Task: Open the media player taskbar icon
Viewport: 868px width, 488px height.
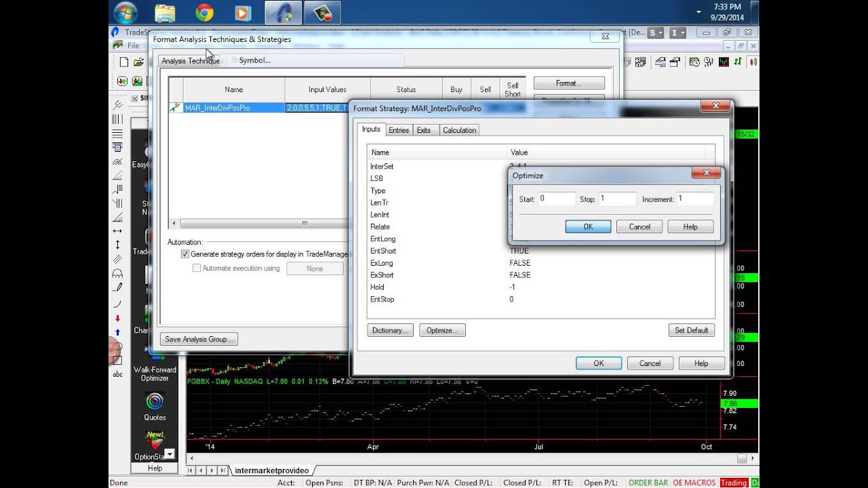Action: pos(243,12)
